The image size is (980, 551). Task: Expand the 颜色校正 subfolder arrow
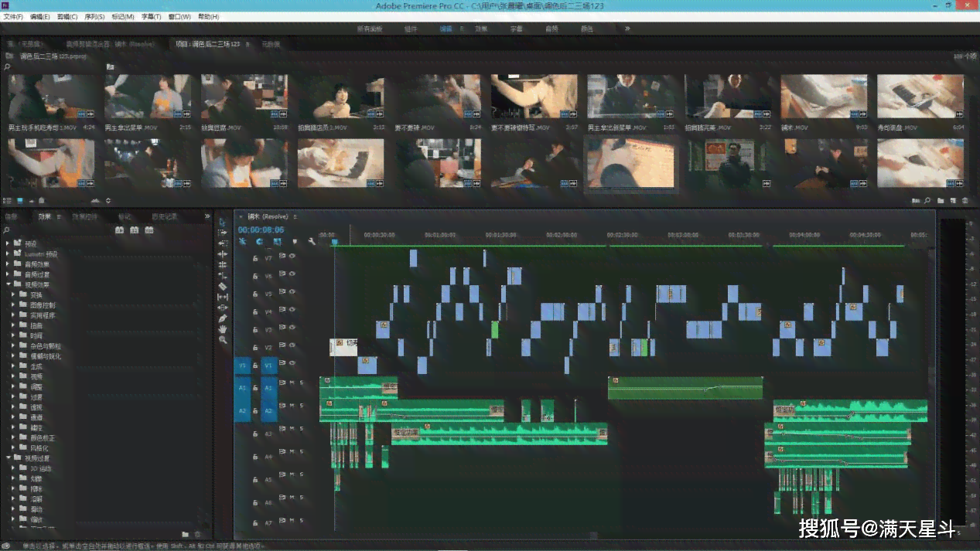pos(13,437)
